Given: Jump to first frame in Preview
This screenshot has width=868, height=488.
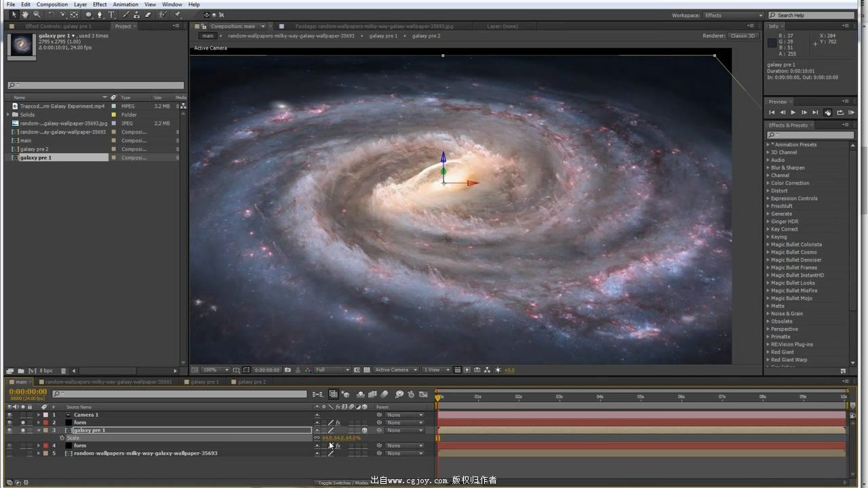Looking at the screenshot, I should click(x=771, y=113).
